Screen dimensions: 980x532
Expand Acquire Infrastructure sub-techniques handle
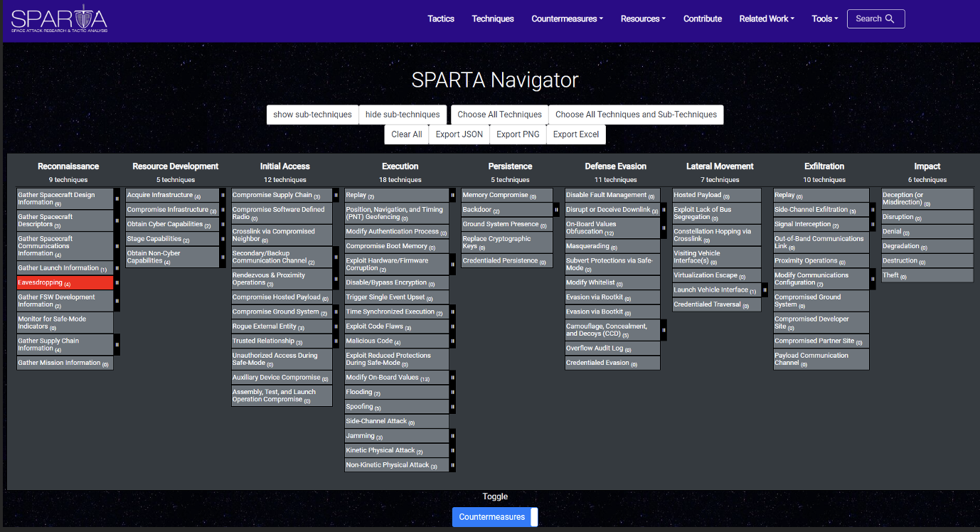(x=223, y=195)
